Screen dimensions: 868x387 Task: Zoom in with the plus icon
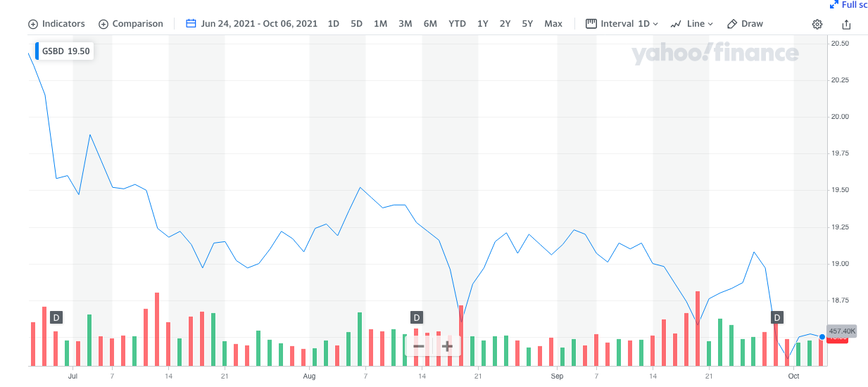pyautogui.click(x=447, y=346)
